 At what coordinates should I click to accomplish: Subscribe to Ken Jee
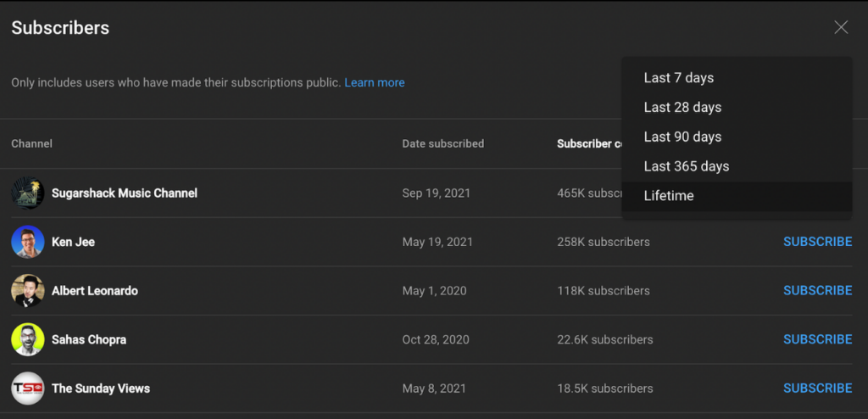coord(817,242)
